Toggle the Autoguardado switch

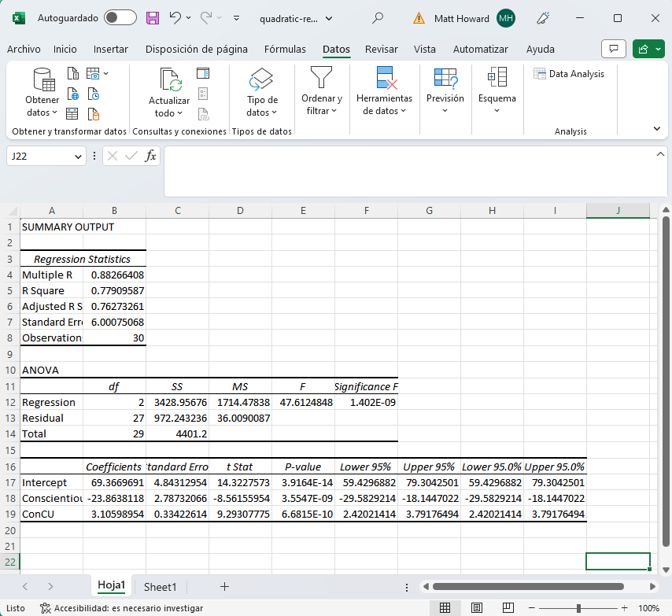click(x=120, y=17)
